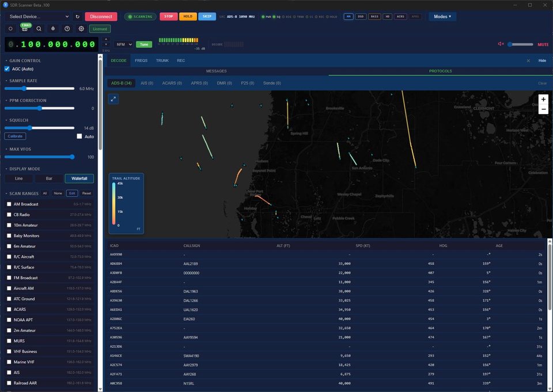
Task: Toggle the R433 decoder badge
Action: [374, 17]
